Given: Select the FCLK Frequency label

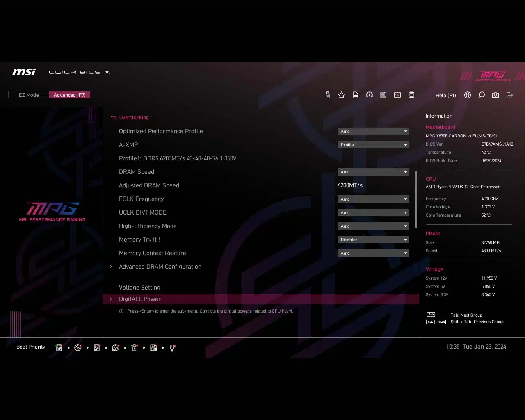Looking at the screenshot, I should click(141, 199).
